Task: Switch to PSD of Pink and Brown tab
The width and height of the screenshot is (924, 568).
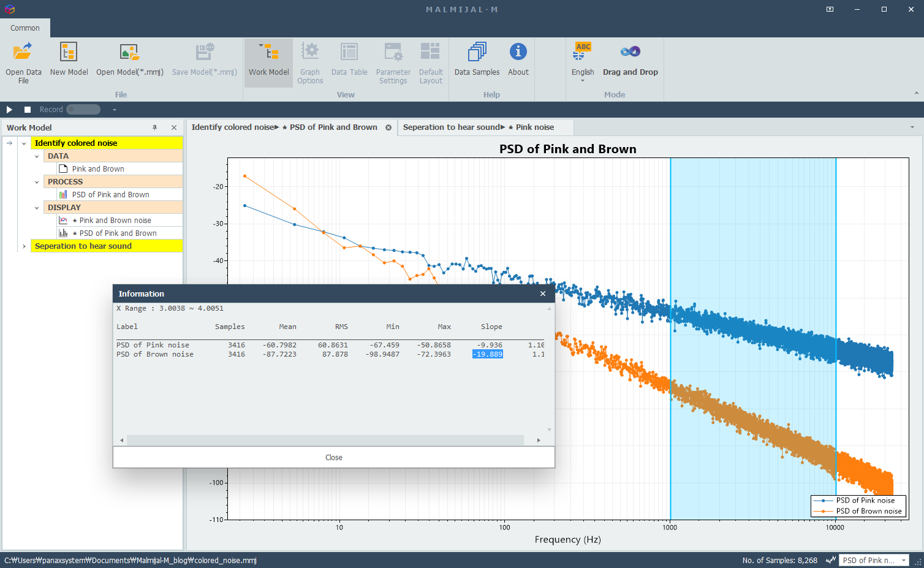Action: (x=284, y=127)
